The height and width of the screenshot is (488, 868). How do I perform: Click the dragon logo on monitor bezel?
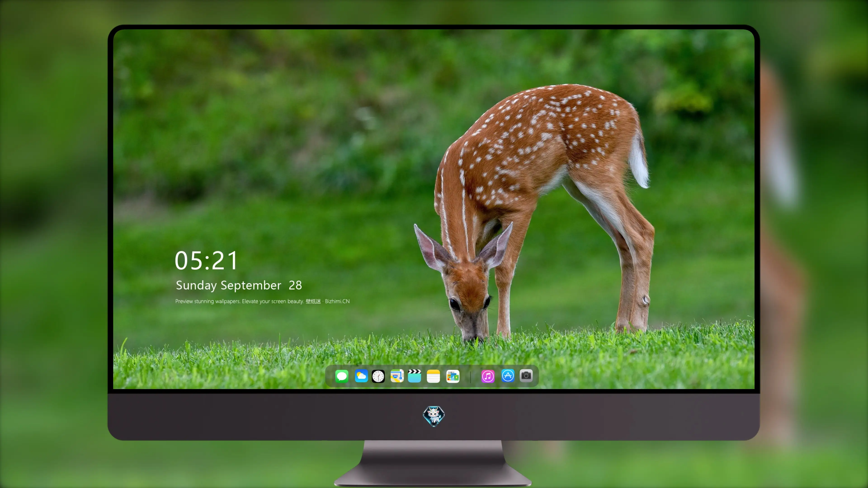coord(434,416)
